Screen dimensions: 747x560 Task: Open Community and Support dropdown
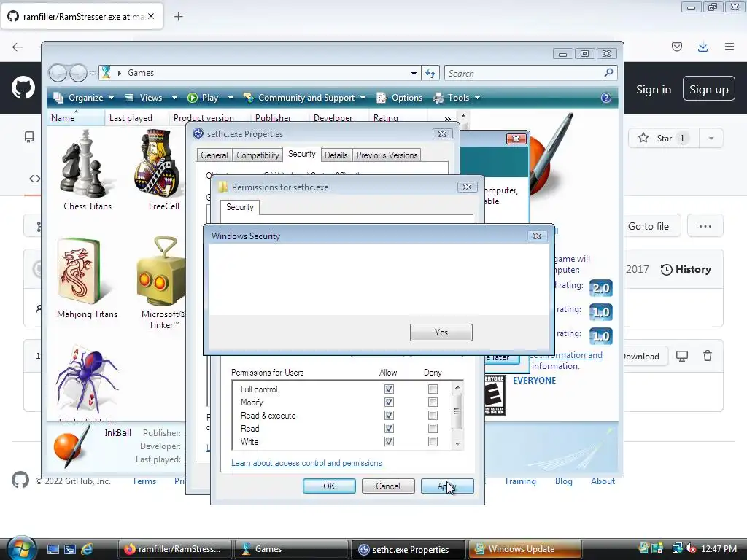tap(305, 98)
